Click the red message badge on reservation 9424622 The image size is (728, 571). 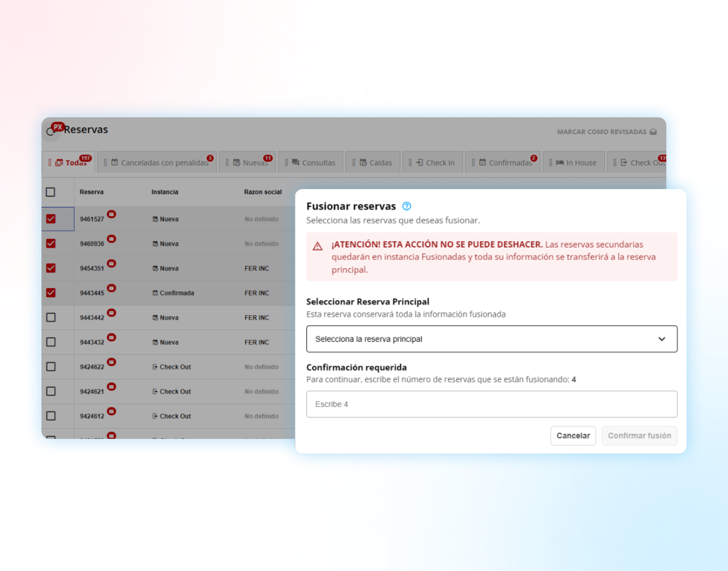[112, 362]
